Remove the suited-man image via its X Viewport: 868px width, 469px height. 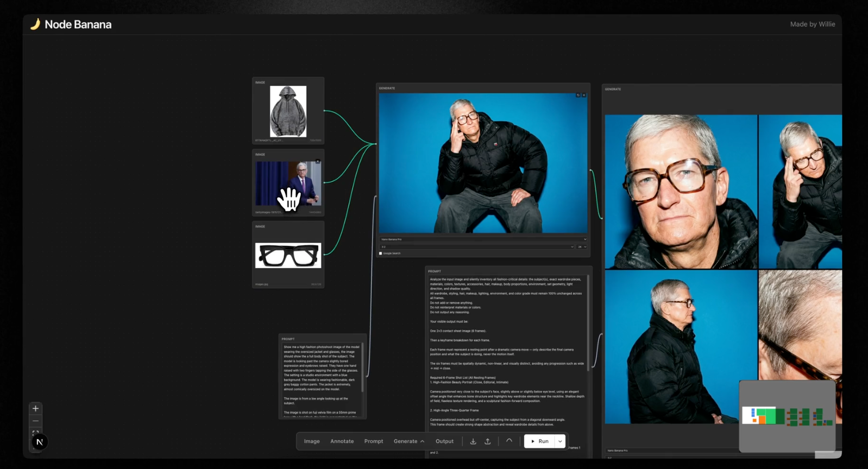click(318, 161)
